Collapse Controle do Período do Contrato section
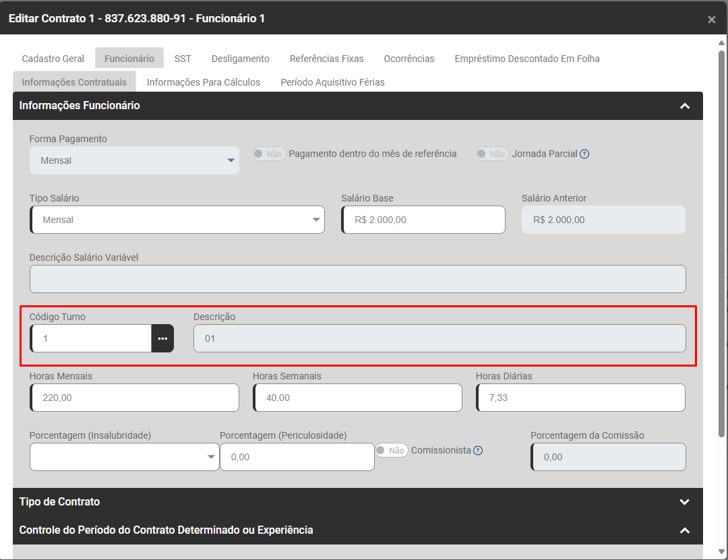This screenshot has height=560, width=728. [x=684, y=530]
